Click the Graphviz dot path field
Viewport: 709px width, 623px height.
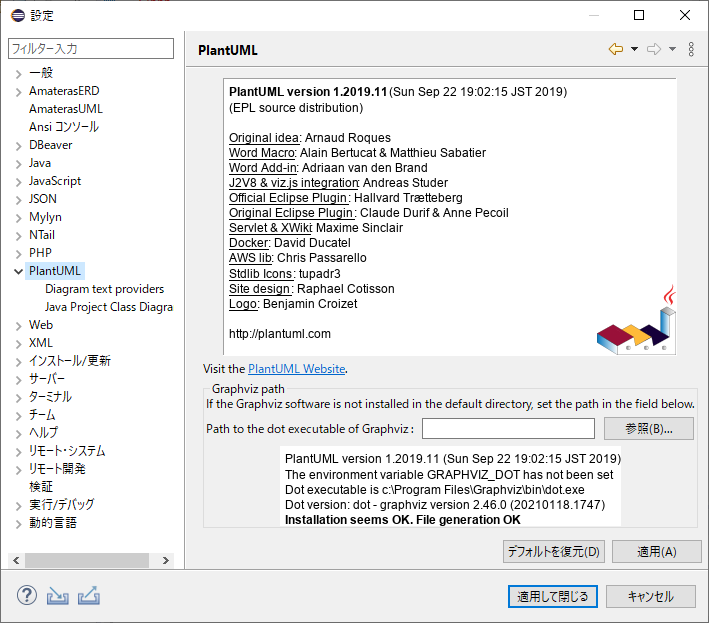508,429
